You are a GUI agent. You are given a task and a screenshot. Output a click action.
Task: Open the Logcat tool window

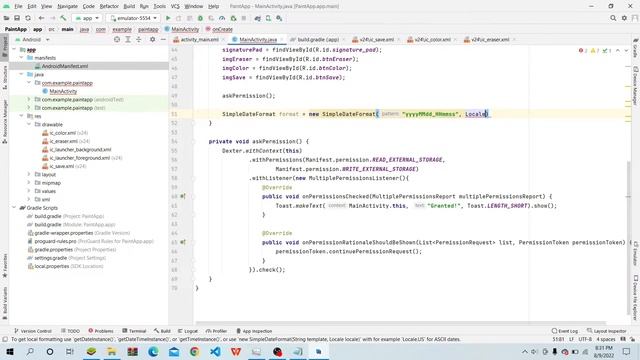[x=188, y=331]
